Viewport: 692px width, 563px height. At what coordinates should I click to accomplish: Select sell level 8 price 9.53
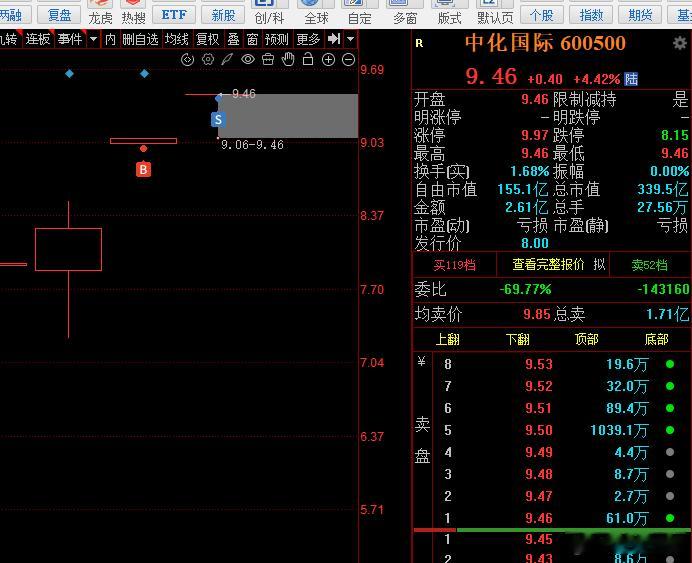coord(538,364)
